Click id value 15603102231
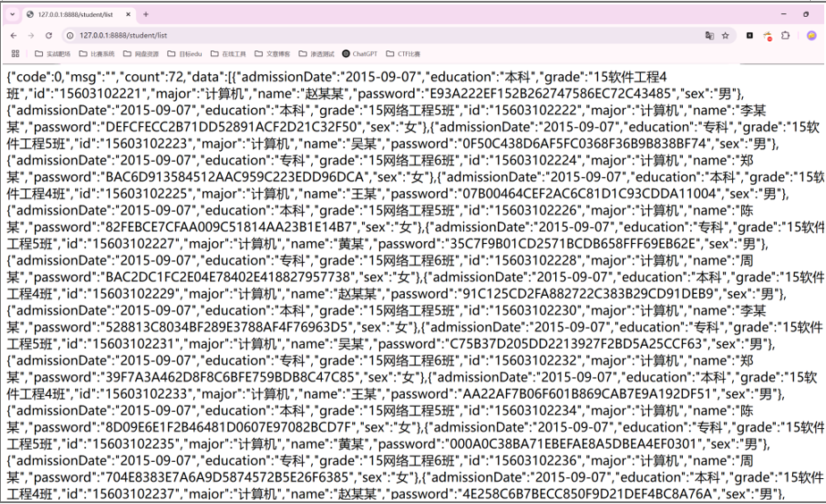This screenshot has width=826, height=504. 132,344
